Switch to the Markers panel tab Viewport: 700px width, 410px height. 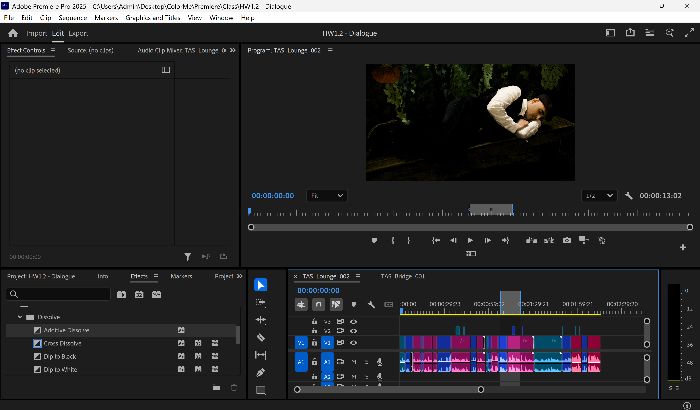click(181, 276)
